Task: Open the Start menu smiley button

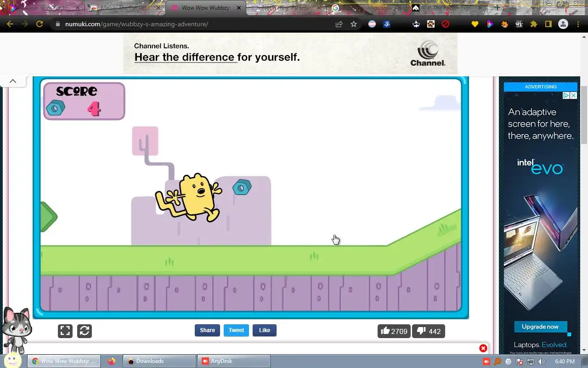Action: (x=13, y=361)
